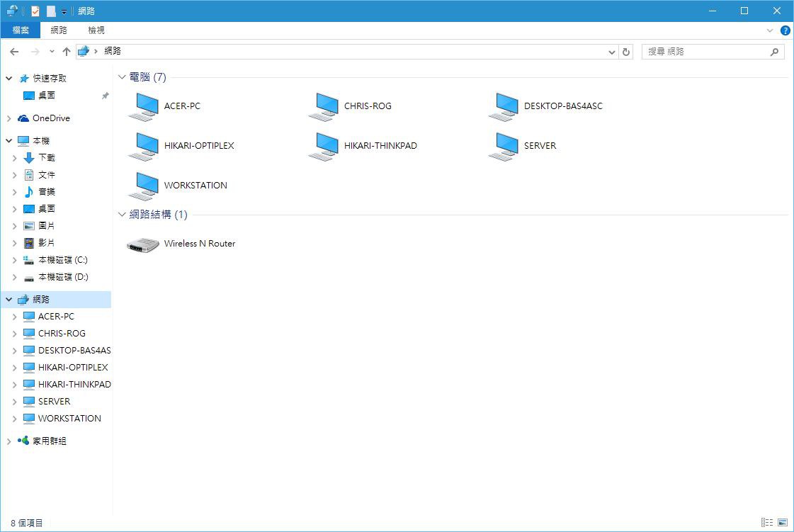Go up one level with up arrow

tap(67, 52)
